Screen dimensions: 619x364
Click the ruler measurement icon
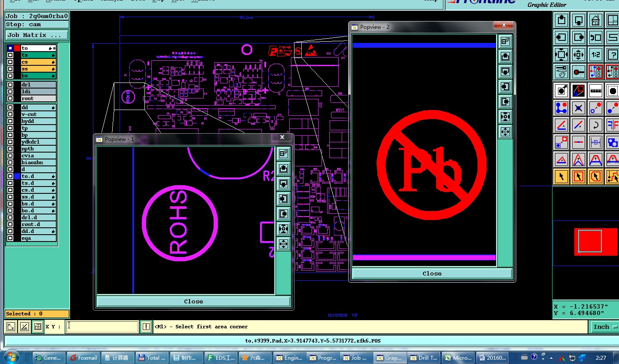[x=595, y=91]
